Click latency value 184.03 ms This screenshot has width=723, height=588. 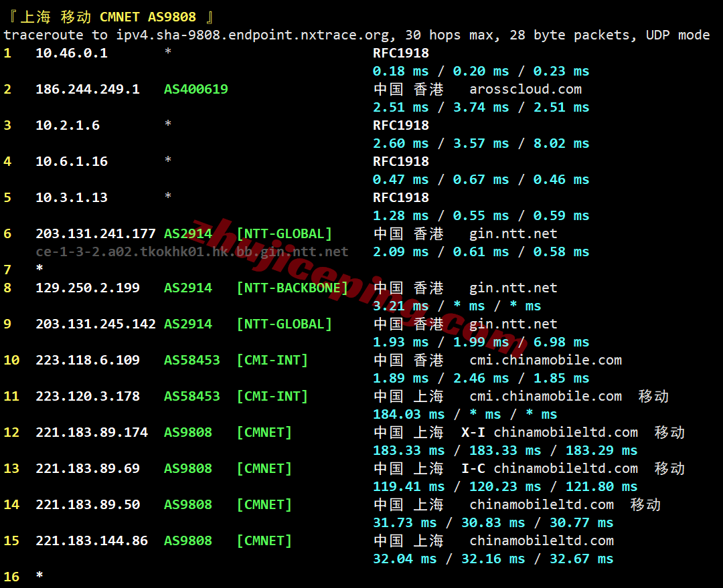(408, 414)
